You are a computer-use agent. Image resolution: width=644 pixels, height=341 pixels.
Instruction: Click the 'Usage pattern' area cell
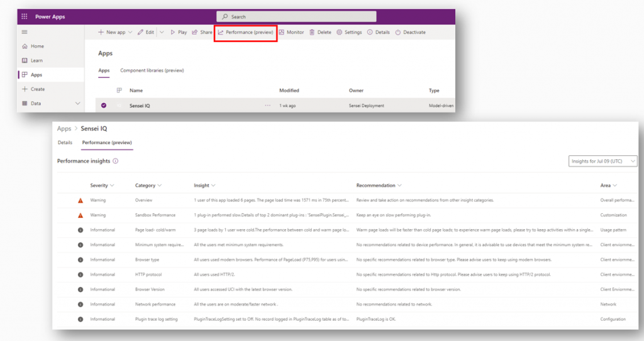pos(613,230)
